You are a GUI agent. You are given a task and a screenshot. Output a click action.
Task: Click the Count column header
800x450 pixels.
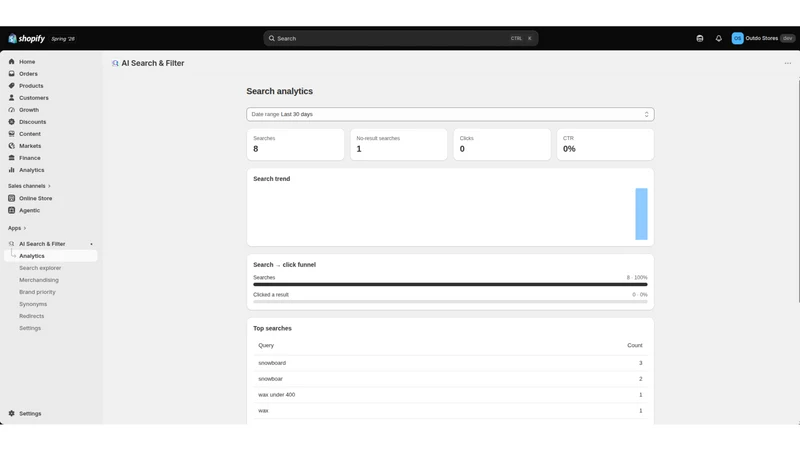(x=635, y=345)
